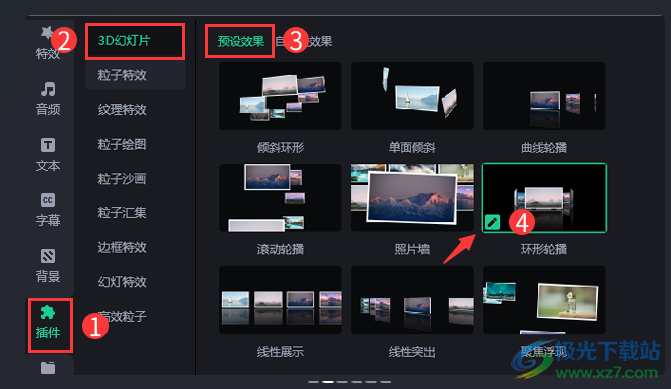
Task: Choose the 倾斜环形 preset thumbnail
Action: [280, 96]
